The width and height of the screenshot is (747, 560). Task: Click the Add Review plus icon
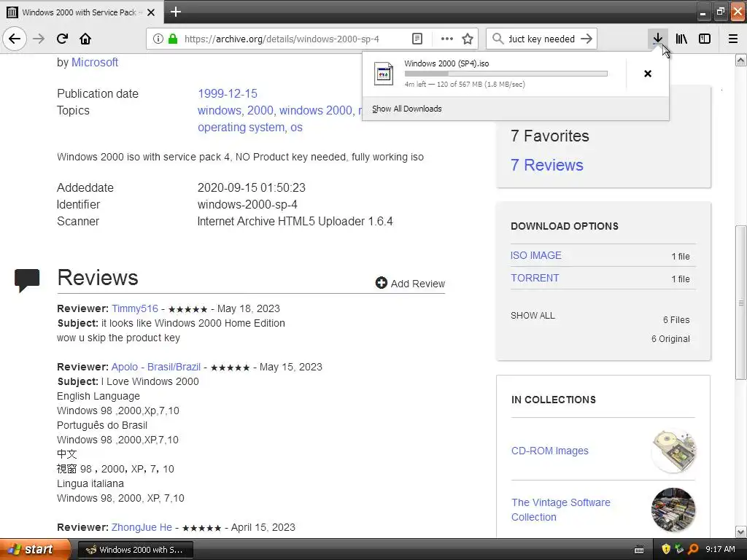pos(381,283)
